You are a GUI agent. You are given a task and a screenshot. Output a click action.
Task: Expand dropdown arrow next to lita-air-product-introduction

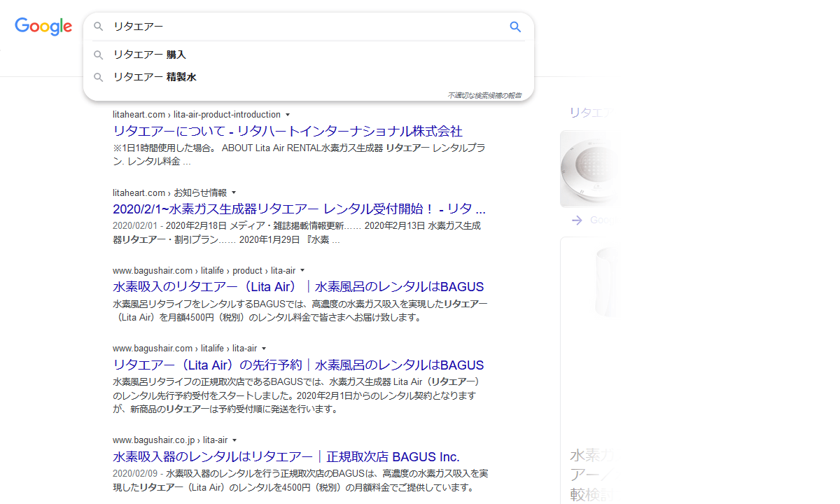[288, 114]
